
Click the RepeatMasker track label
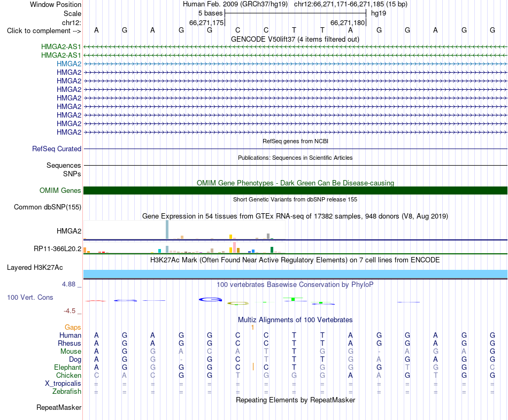59,407
